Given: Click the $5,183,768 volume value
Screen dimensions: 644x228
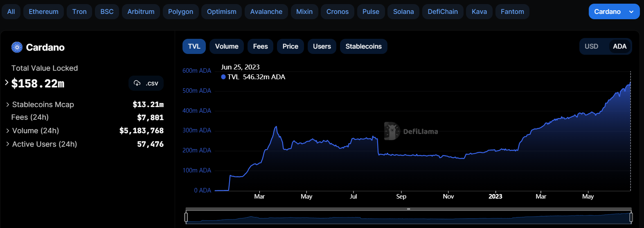Looking at the screenshot, I should coord(142,131).
